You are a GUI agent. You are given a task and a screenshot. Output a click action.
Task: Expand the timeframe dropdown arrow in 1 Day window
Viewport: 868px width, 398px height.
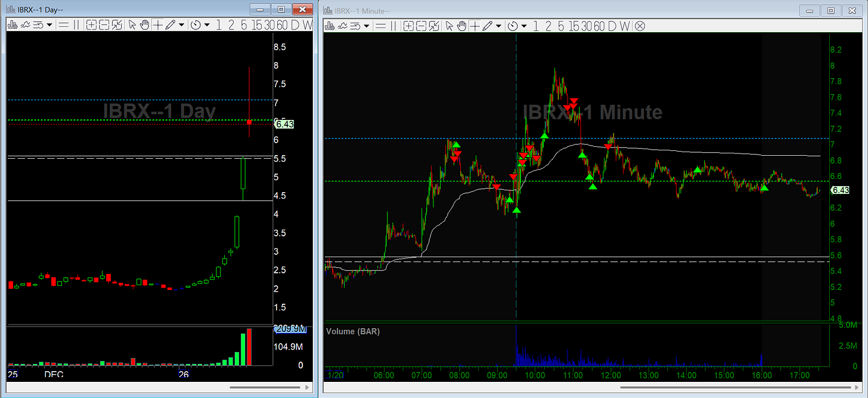tap(207, 25)
